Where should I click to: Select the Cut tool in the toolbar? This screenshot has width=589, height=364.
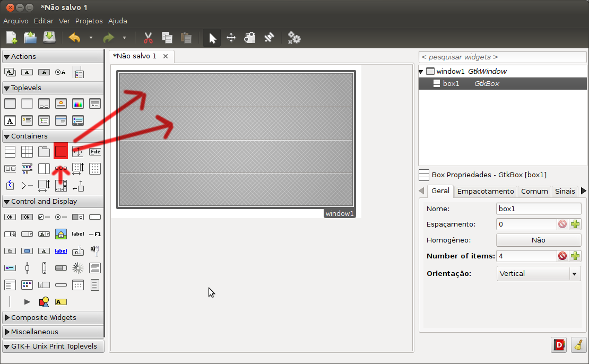[148, 38]
